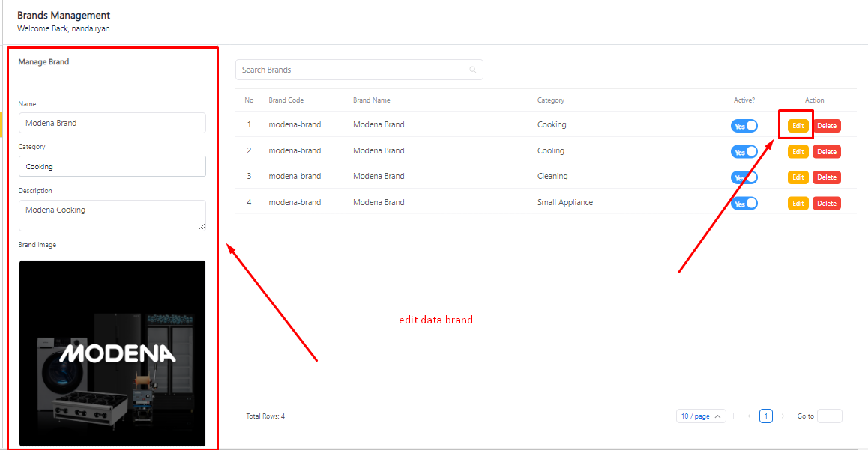Image resolution: width=868 pixels, height=450 pixels.
Task: Click the Search Brands input field
Action: (351, 70)
